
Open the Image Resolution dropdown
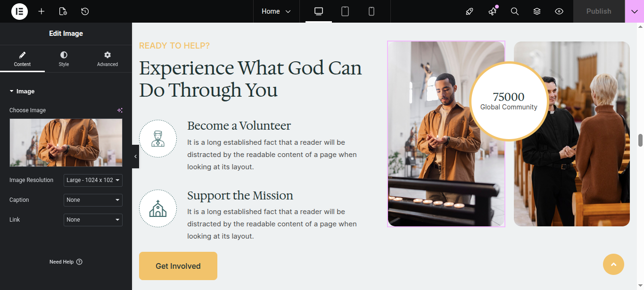click(93, 180)
